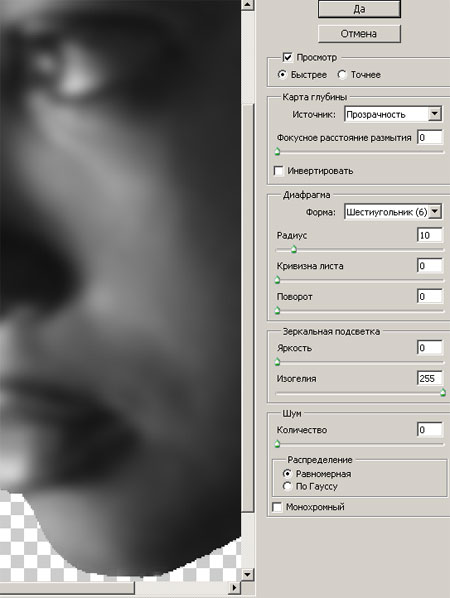Click the Яркость value field
This screenshot has width=450, height=598.
[430, 347]
